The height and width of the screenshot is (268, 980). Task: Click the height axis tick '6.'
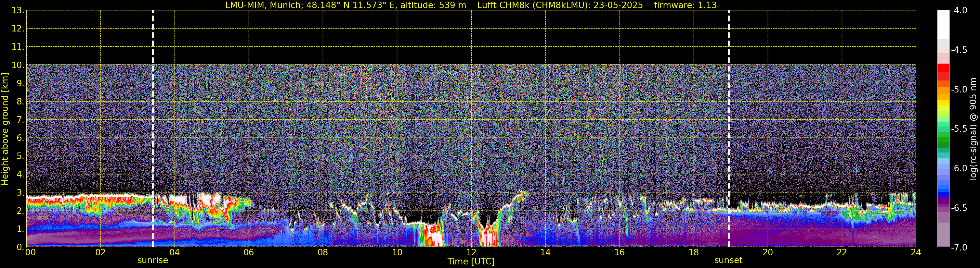point(20,138)
